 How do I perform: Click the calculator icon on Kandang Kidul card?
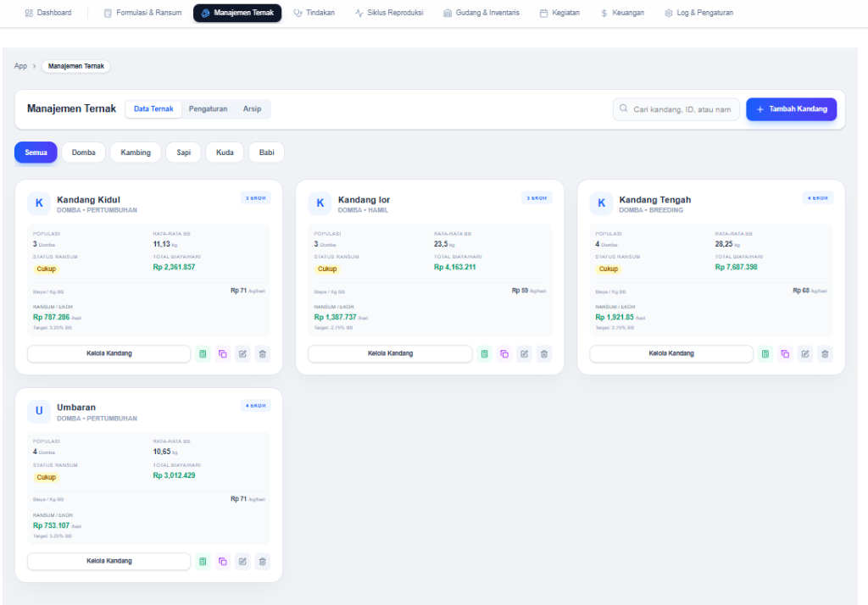tap(203, 353)
